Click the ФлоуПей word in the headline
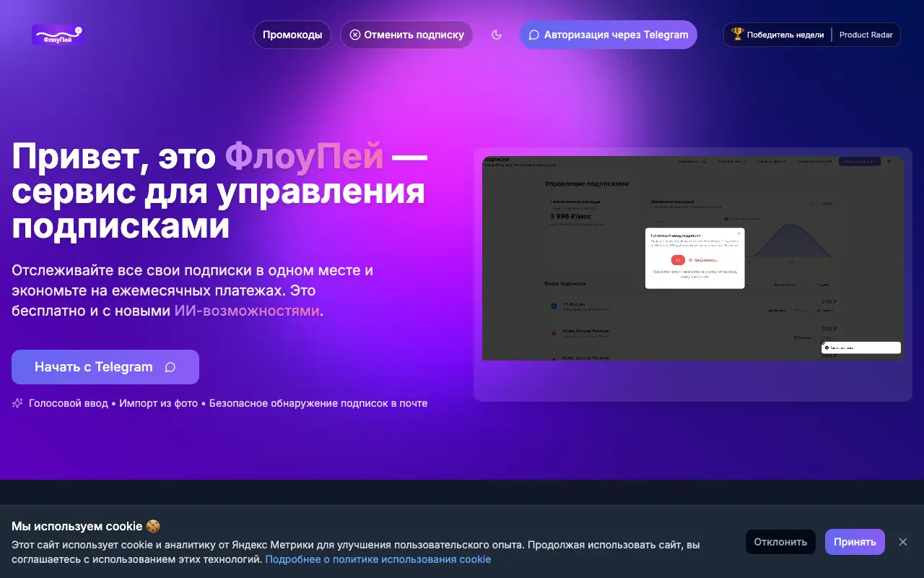This screenshot has height=578, width=924. pos(304,156)
